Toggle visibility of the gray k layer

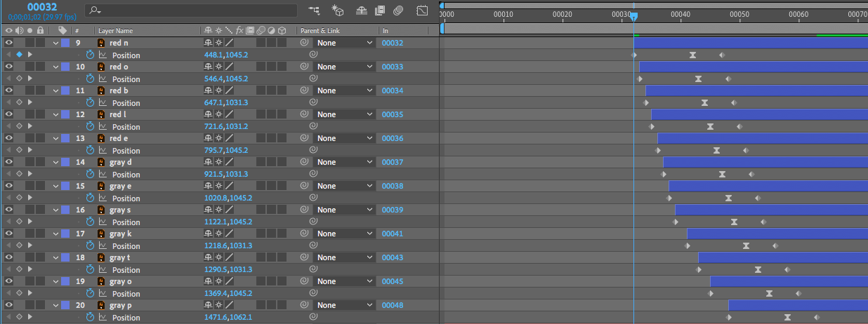click(x=9, y=234)
